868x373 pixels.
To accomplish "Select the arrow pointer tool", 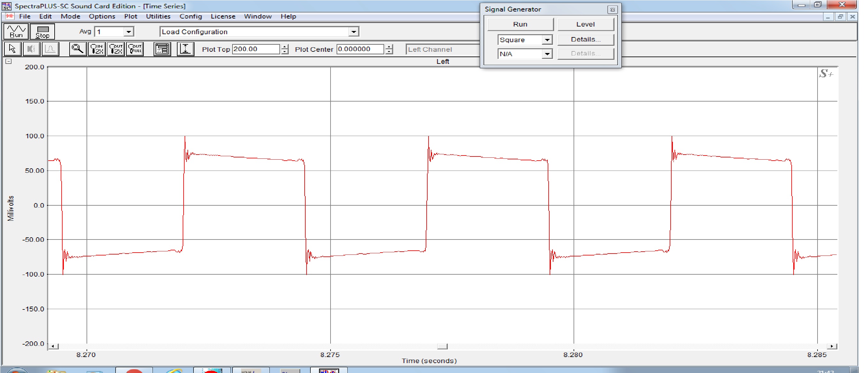I will [x=12, y=49].
